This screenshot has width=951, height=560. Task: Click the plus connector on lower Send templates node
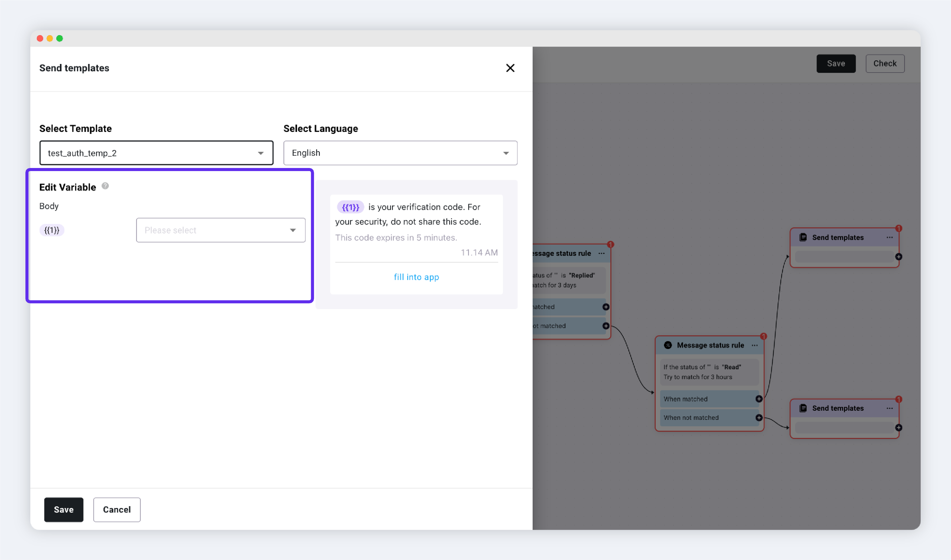[899, 427]
